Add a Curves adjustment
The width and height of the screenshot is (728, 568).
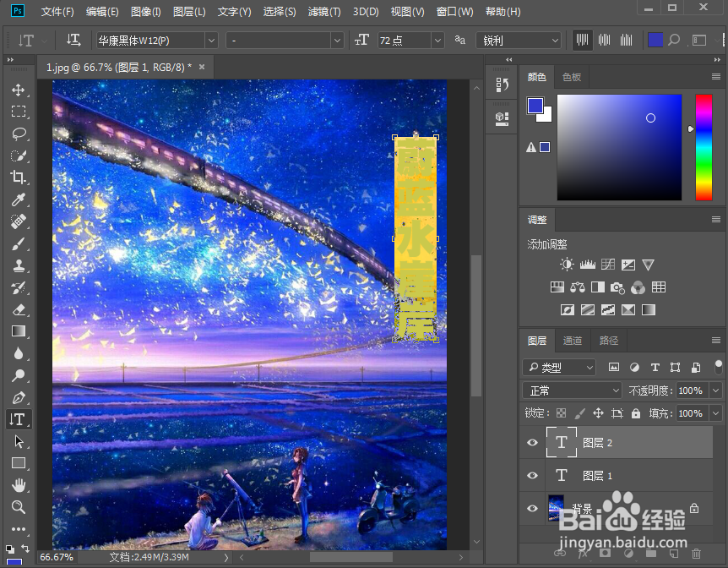click(x=608, y=265)
